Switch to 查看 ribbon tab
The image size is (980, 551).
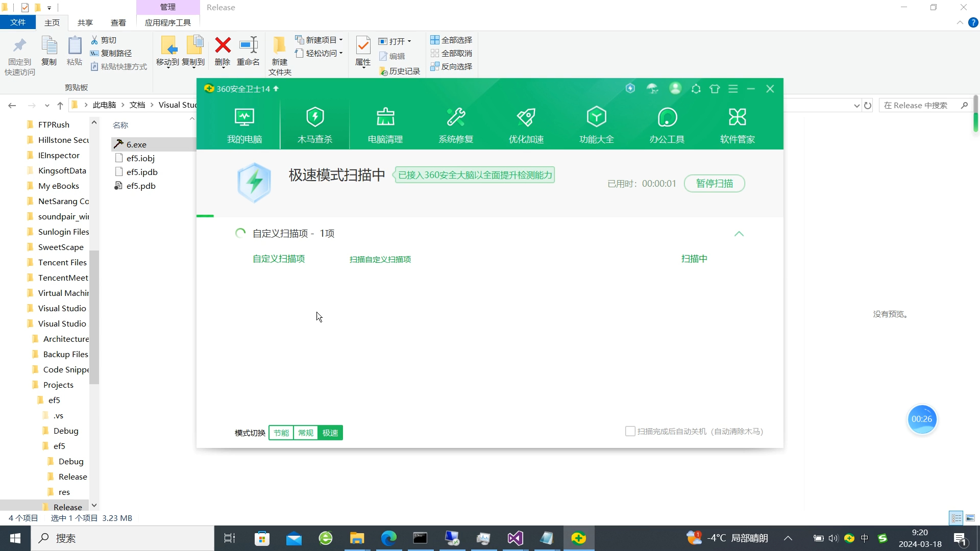click(118, 22)
